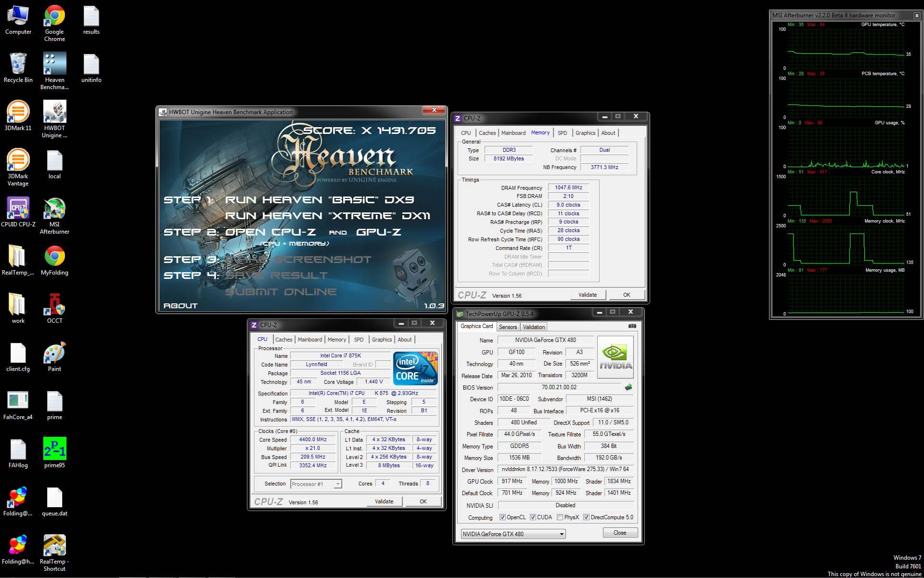
Task: Open the Computer desktop icon
Action: (x=18, y=20)
